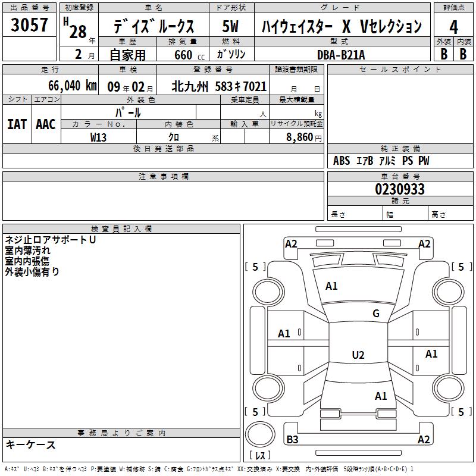Click the fuel type ガソリン

pyautogui.click(x=231, y=54)
